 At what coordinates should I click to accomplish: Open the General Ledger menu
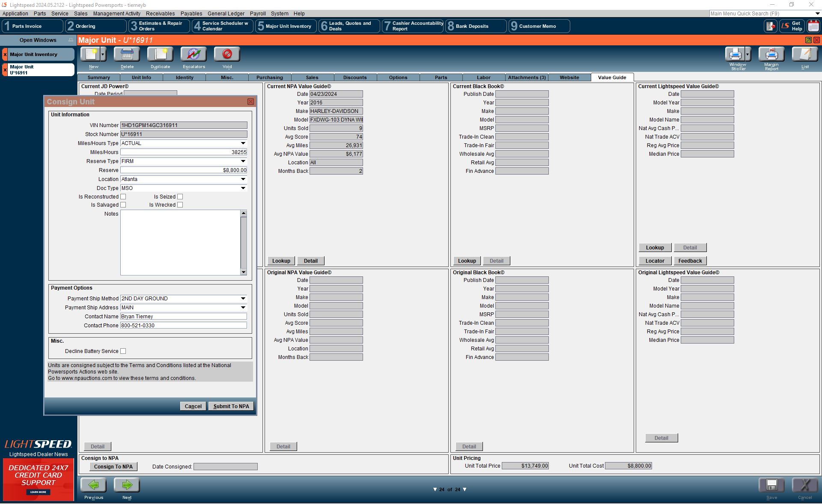click(x=226, y=14)
